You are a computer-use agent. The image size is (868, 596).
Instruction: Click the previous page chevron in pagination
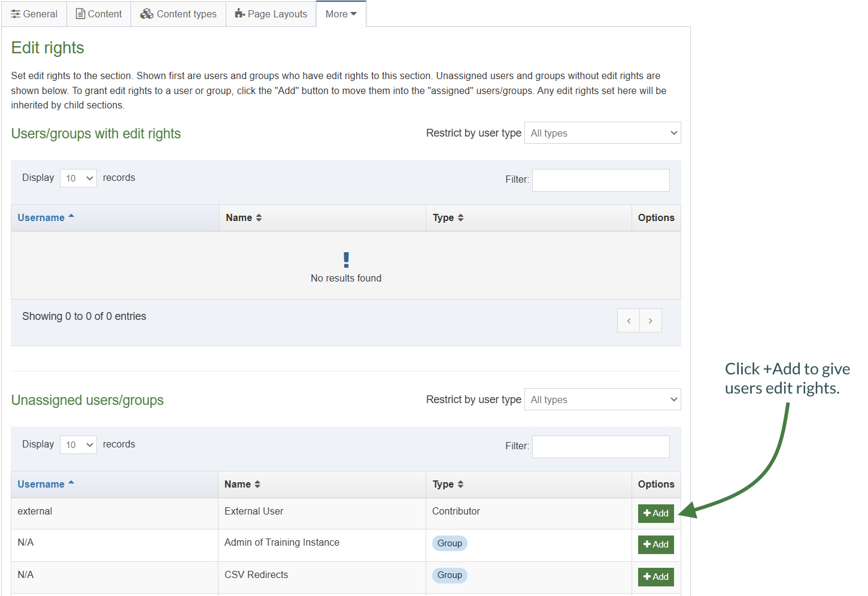pos(628,320)
